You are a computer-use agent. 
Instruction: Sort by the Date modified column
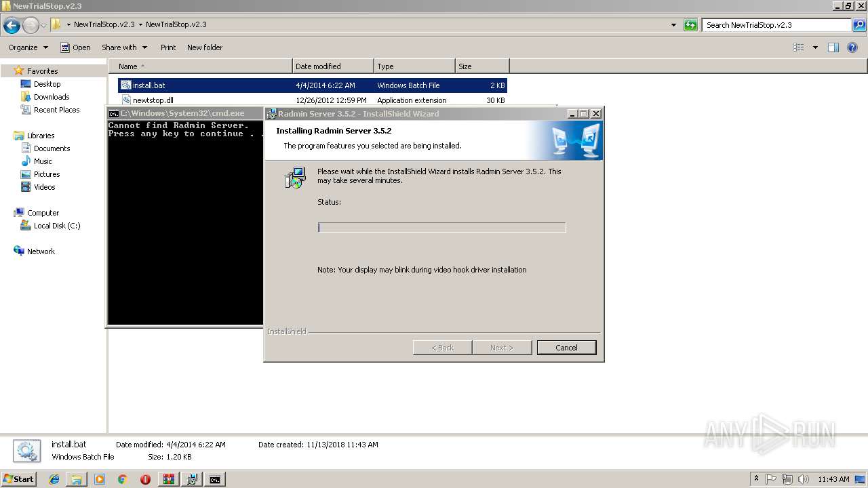333,66
